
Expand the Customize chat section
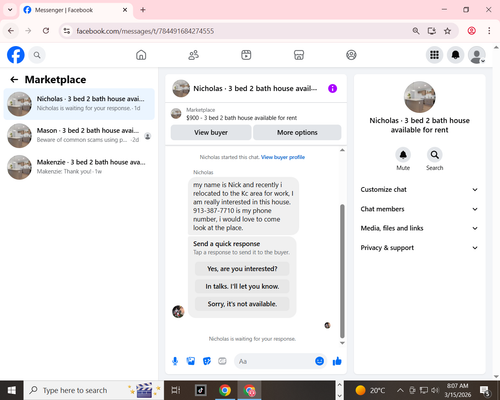coord(419,189)
